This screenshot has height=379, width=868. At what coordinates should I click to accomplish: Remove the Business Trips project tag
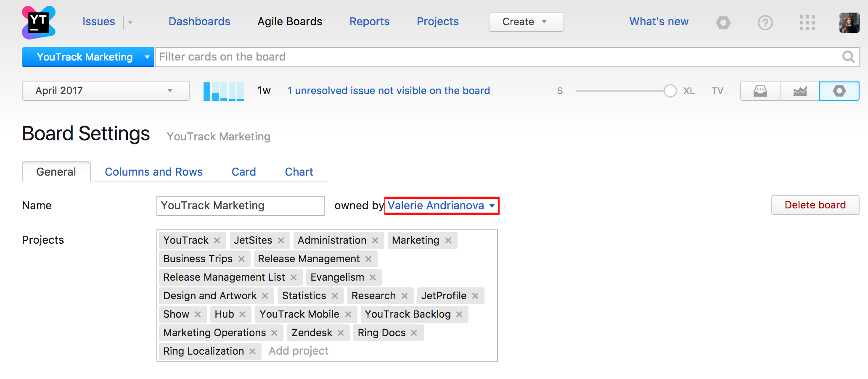click(241, 259)
